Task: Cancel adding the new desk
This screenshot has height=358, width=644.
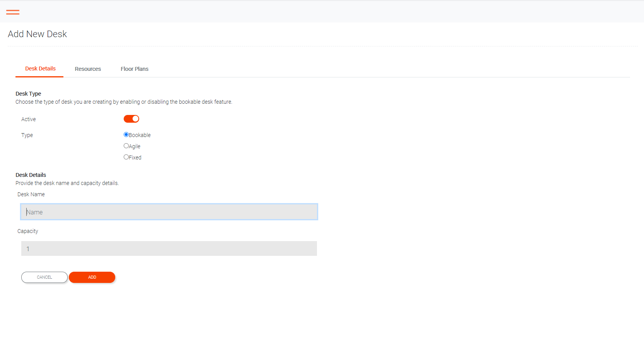Action: tap(44, 277)
